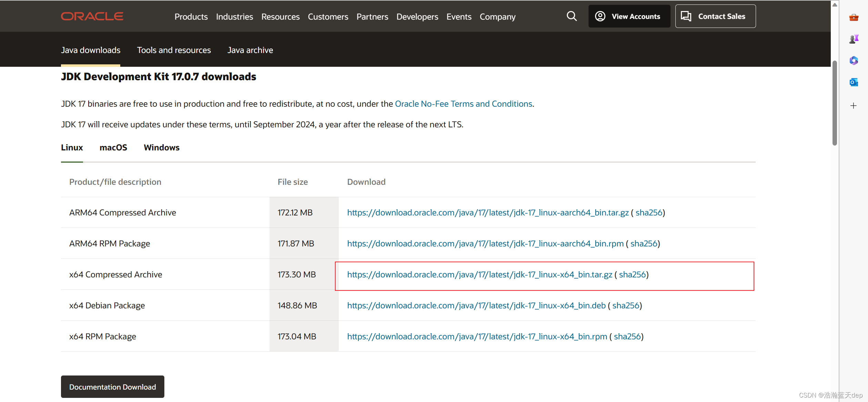Expand the Developers navigation menu
The width and height of the screenshot is (868, 402).
coord(417,17)
